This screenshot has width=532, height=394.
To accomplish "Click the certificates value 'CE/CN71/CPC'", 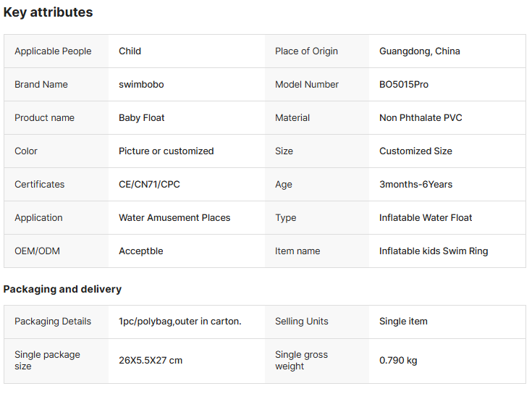I will click(149, 185).
